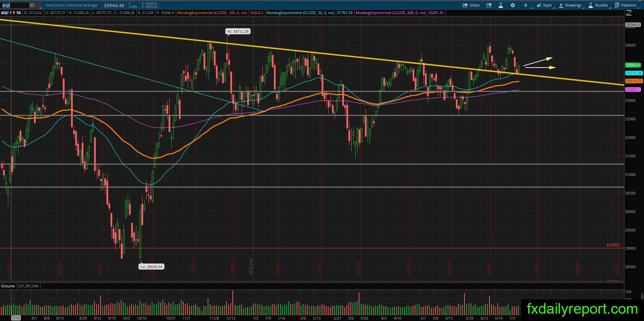Viewport: 644px width, 321px height.
Task: Click the bid/ask quote B: 33888.51
Action: coord(149,4)
